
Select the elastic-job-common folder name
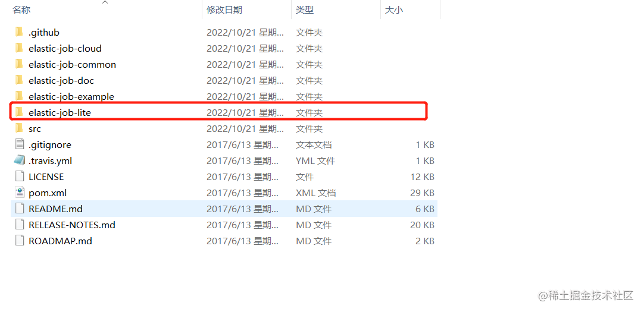pyautogui.click(x=72, y=64)
